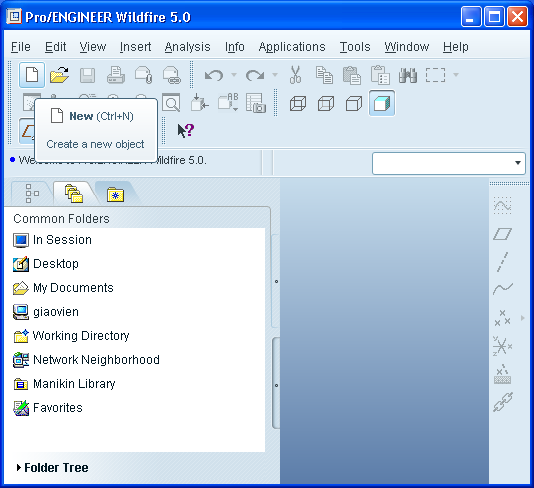
Task: Switch to the Favorites tab
Action: (115, 194)
